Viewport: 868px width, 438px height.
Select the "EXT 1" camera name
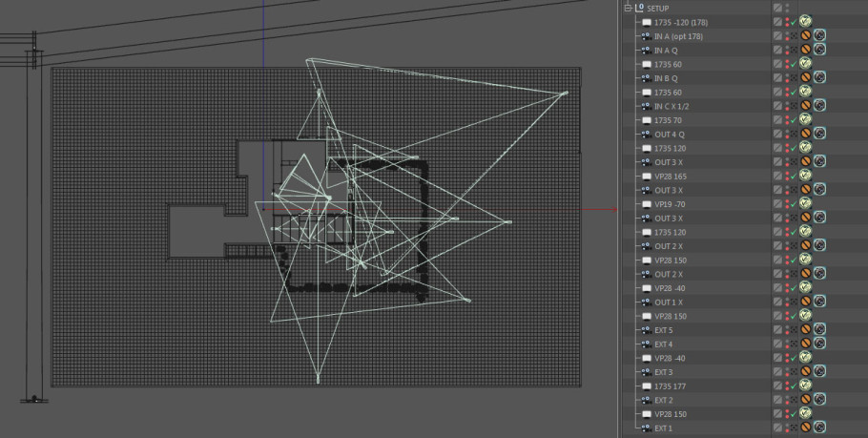pyautogui.click(x=664, y=428)
